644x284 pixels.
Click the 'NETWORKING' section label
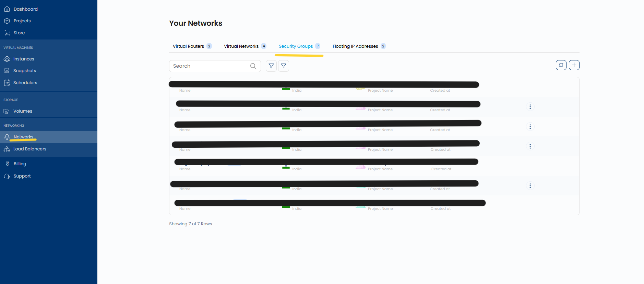[x=14, y=126]
